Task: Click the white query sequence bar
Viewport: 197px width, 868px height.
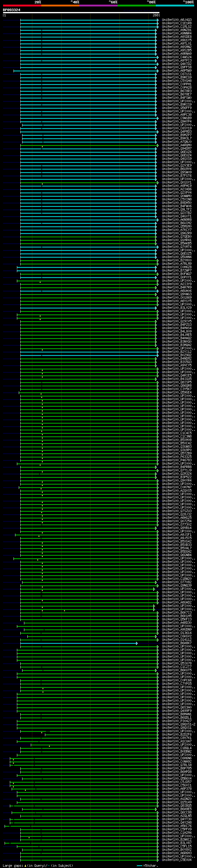Action: point(81,13)
